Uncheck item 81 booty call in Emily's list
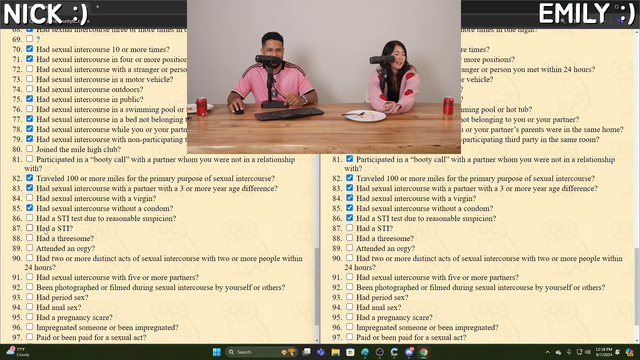Screen dimensions: 640x360 tap(349, 159)
